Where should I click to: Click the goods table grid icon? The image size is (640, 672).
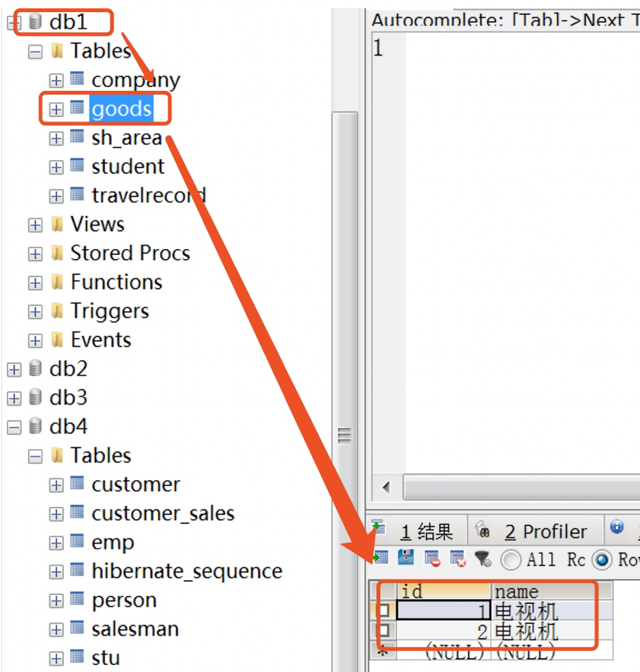77,107
